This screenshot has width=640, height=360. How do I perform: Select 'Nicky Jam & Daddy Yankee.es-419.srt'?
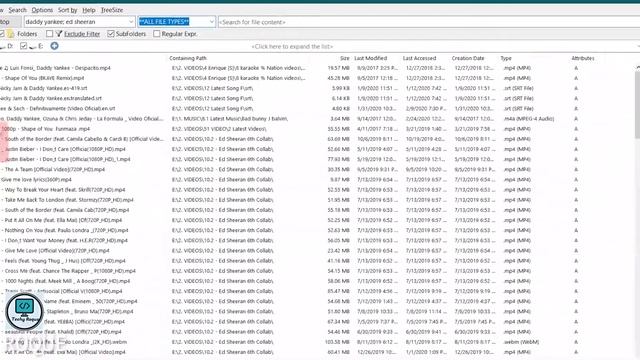[44, 88]
